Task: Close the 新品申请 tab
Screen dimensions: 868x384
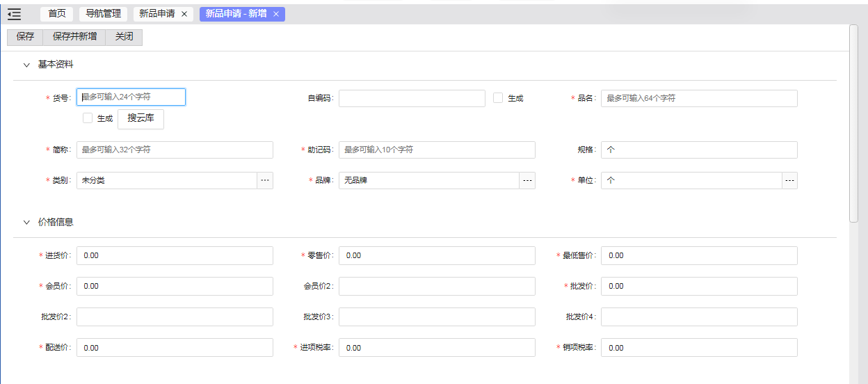Action: (x=184, y=14)
